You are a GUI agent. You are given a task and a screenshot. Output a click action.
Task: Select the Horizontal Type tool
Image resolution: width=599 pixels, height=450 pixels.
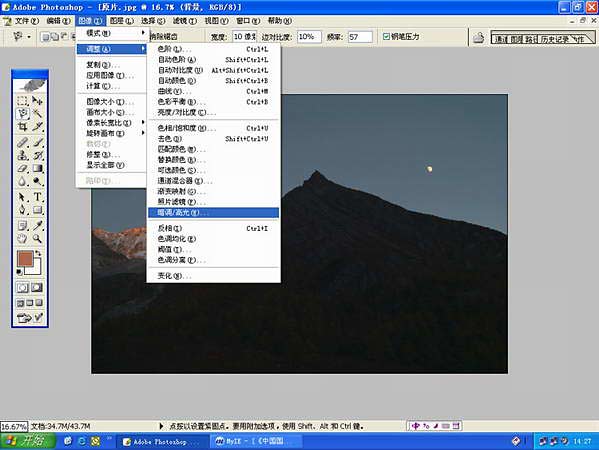tap(37, 197)
